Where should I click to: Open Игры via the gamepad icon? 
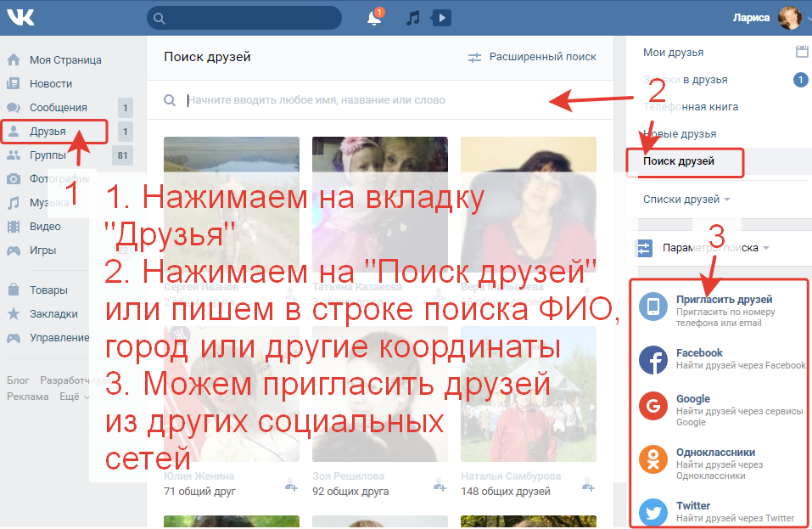click(x=14, y=250)
